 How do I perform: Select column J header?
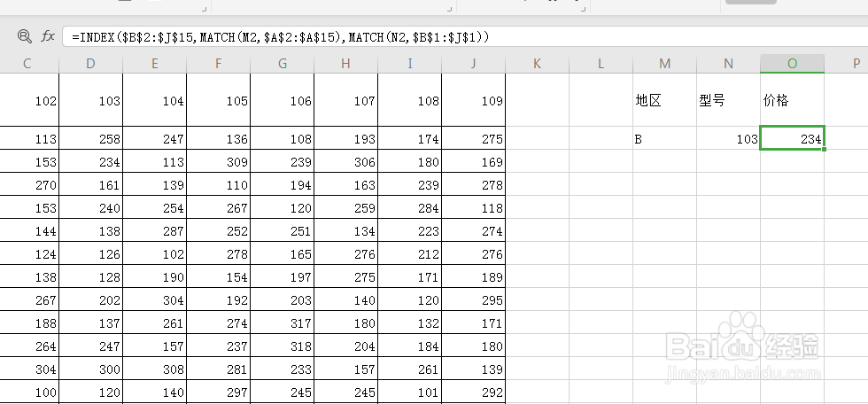point(473,64)
